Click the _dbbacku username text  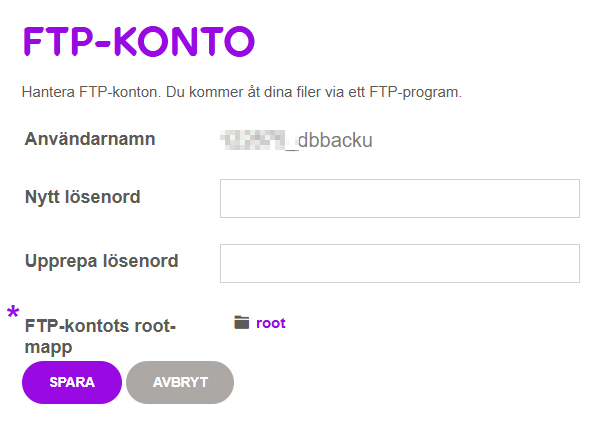pyautogui.click(x=328, y=141)
